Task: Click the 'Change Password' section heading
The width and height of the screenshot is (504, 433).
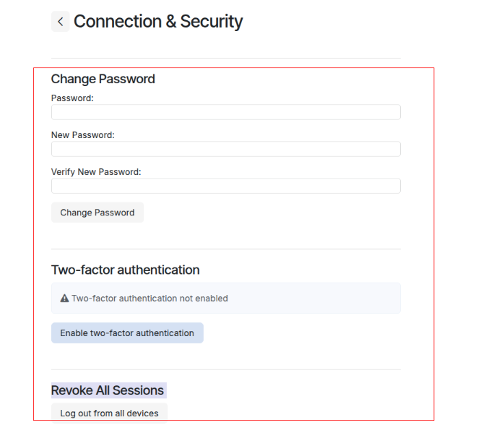Action: pos(103,79)
